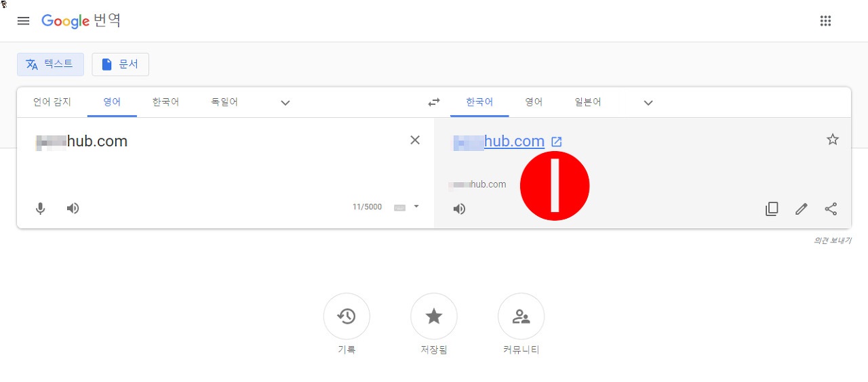Save translation with the star icon
This screenshot has height=382, width=868.
click(x=833, y=140)
